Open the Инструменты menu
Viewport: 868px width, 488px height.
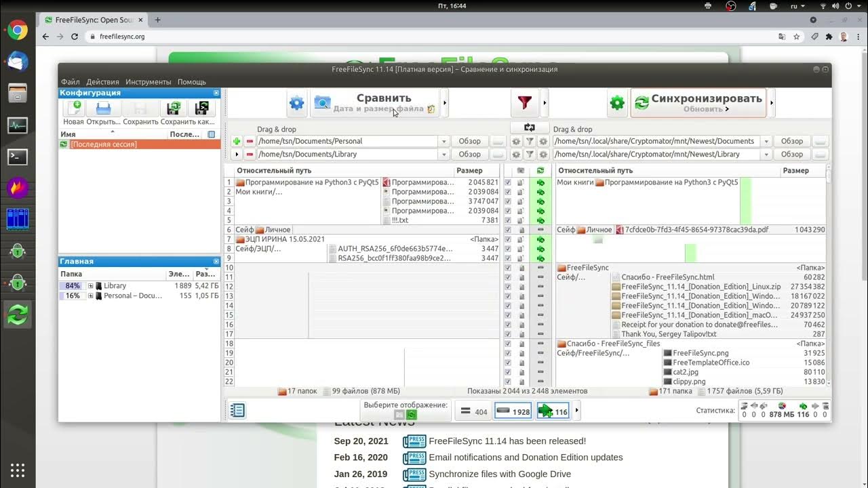point(149,82)
